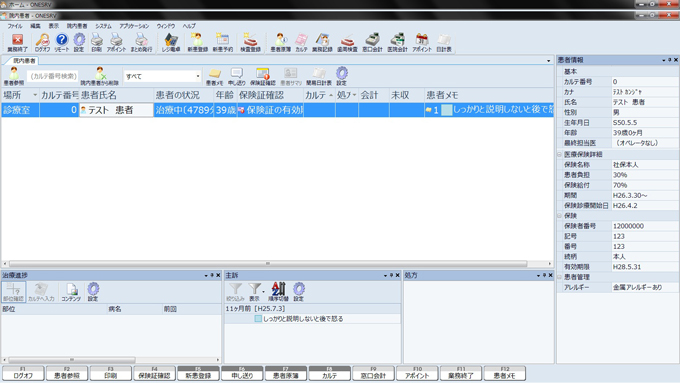Click the まとめ発行 printer icon

click(x=141, y=43)
